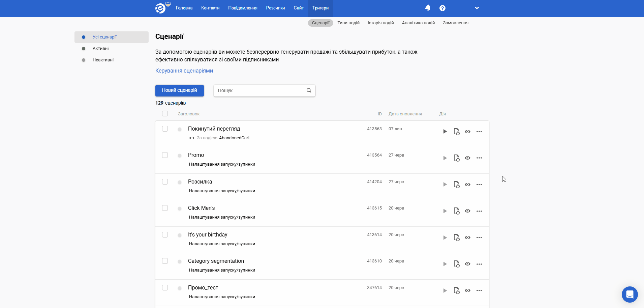The image size is (644, 308).
Task: View the Category segmentation scenario
Action: [x=467, y=264]
